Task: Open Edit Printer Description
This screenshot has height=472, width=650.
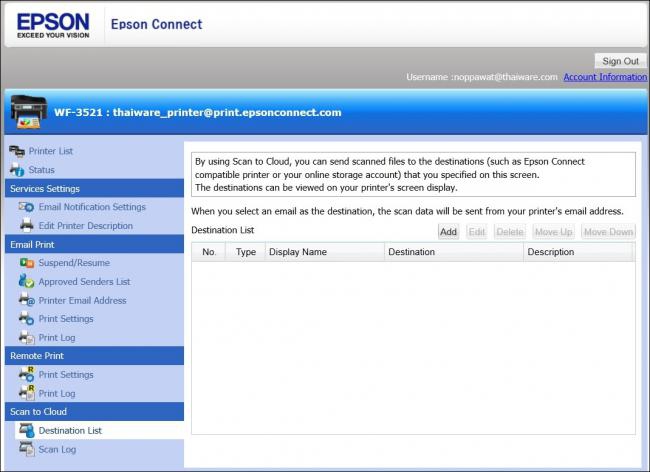Action: coord(86,226)
